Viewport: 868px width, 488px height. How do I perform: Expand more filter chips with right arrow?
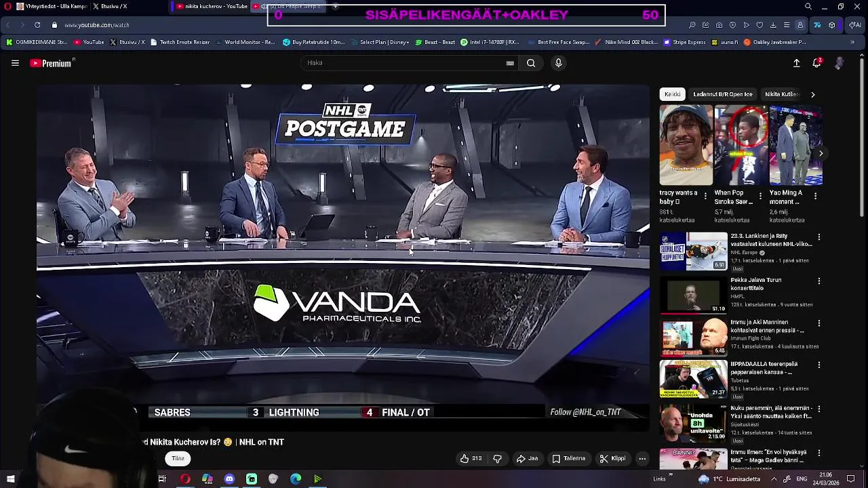(813, 94)
